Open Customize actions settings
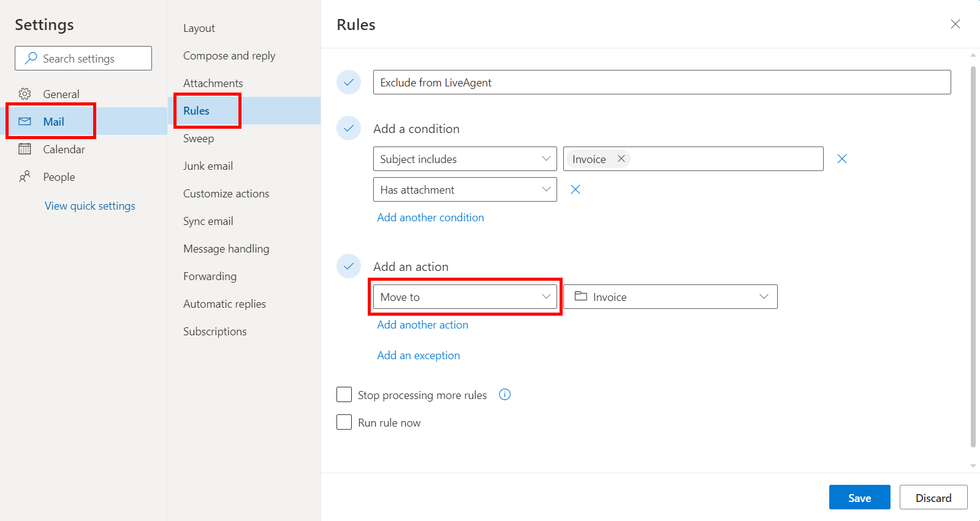Screen dimensions: 980x521 tap(245, 193)
